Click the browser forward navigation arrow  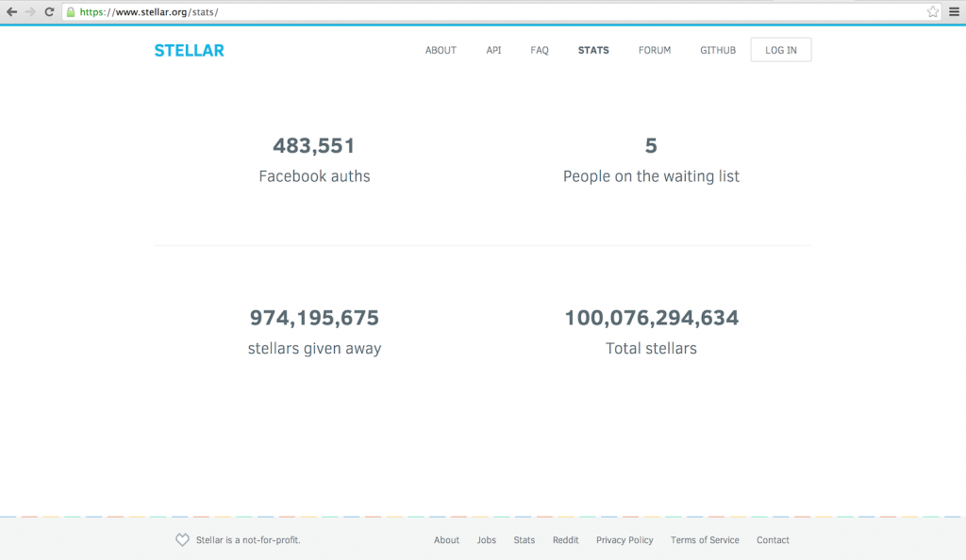31,11
